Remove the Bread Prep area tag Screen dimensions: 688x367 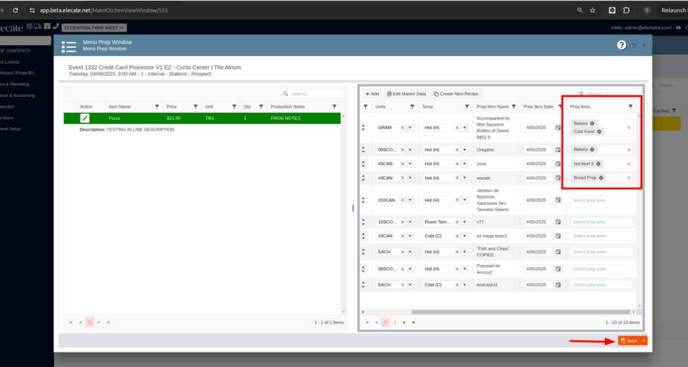point(601,178)
